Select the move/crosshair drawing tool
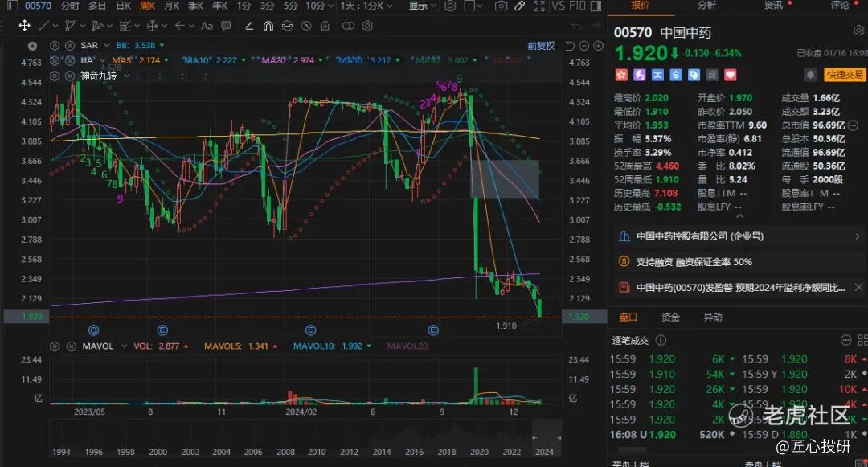Screen dimensions: 868x467 24,26
